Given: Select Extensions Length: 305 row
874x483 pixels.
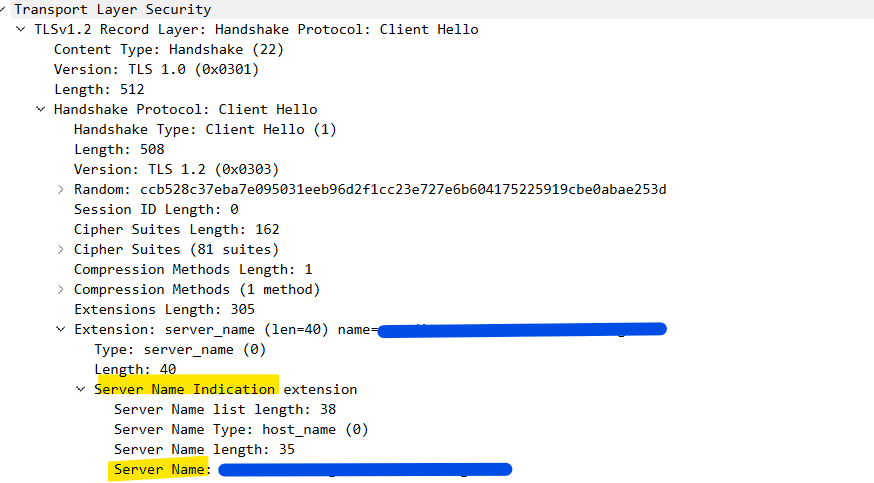Looking at the screenshot, I should coord(164,309).
